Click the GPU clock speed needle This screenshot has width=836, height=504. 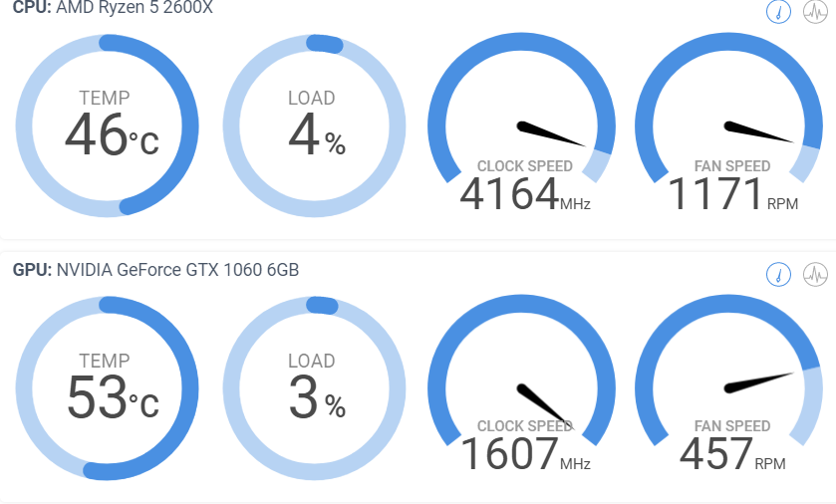(x=545, y=406)
